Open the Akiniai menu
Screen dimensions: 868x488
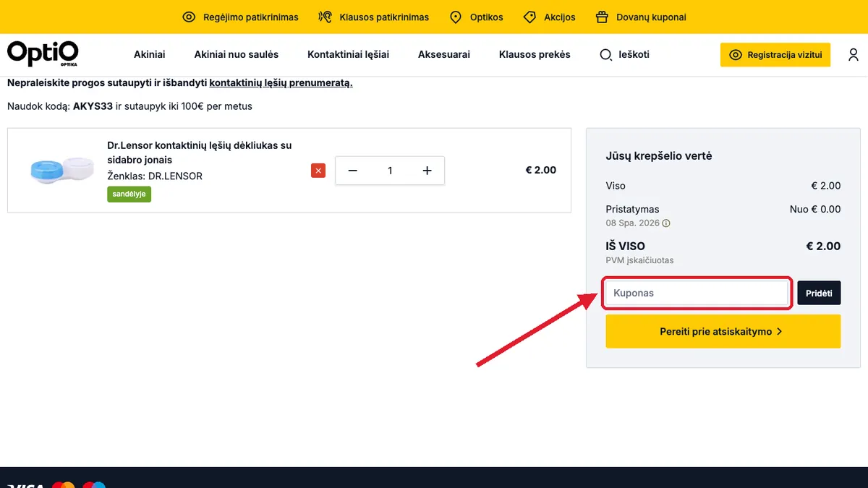[150, 54]
